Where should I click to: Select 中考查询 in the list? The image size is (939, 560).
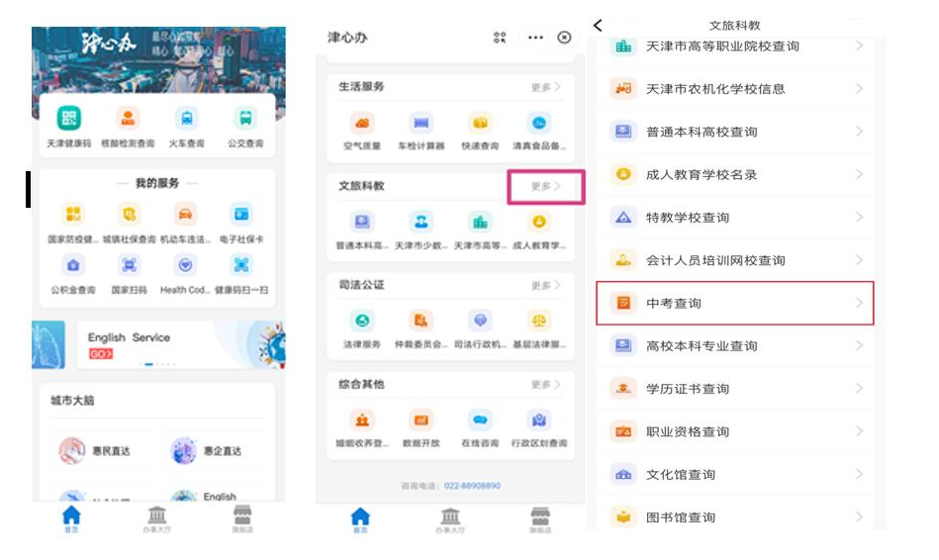tap(734, 303)
